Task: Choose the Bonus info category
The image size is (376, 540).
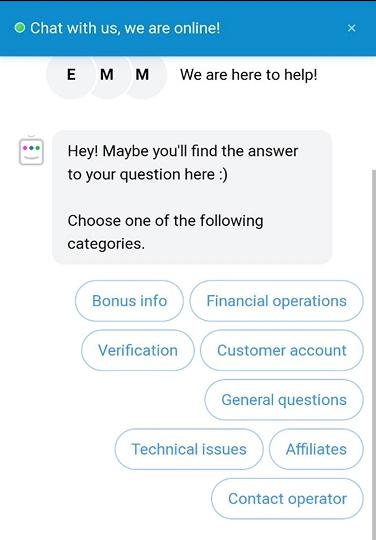Action: pyautogui.click(x=129, y=301)
